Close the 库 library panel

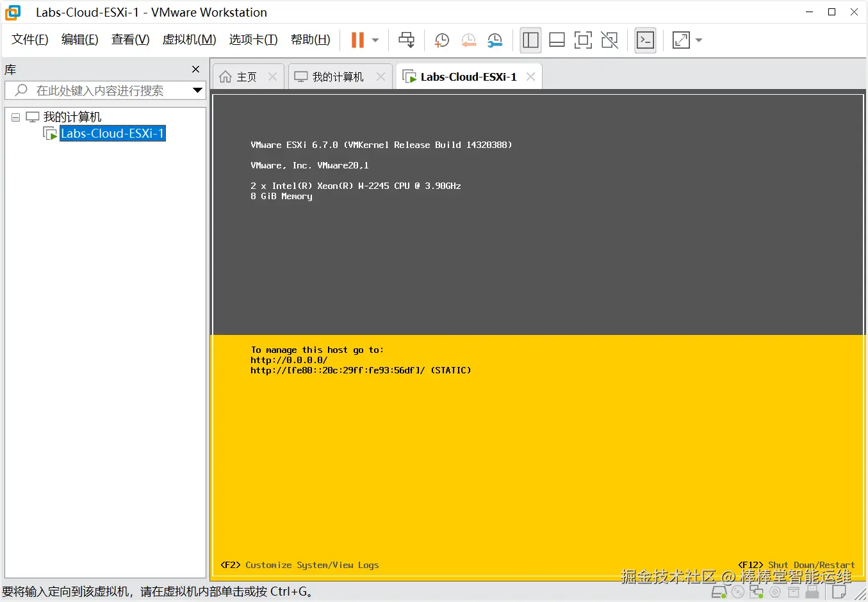click(x=196, y=69)
